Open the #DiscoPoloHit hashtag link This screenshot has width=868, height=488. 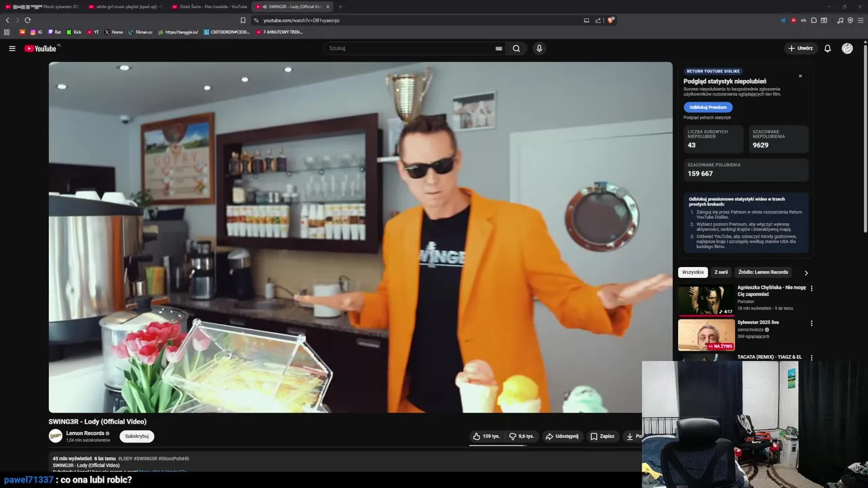coord(174,459)
